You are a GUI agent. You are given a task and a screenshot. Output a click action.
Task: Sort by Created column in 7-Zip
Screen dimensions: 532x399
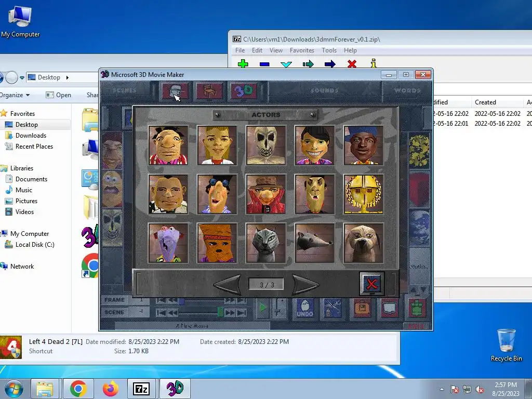click(x=497, y=102)
